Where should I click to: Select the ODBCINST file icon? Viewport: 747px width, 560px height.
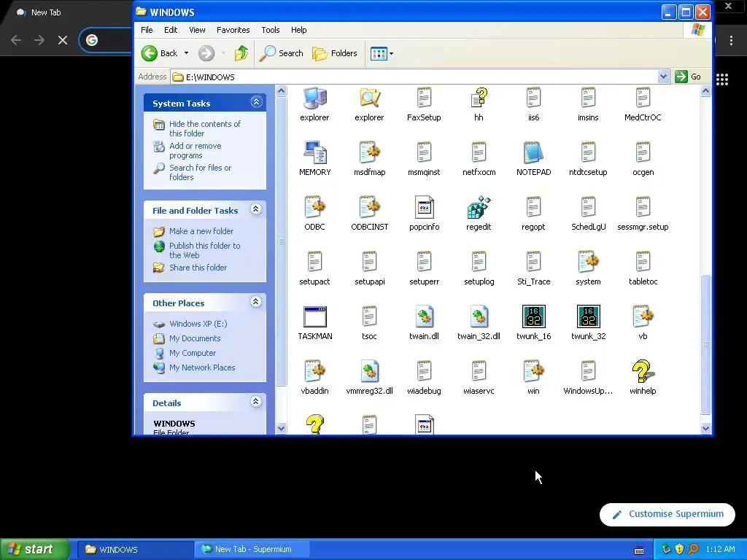click(x=370, y=207)
